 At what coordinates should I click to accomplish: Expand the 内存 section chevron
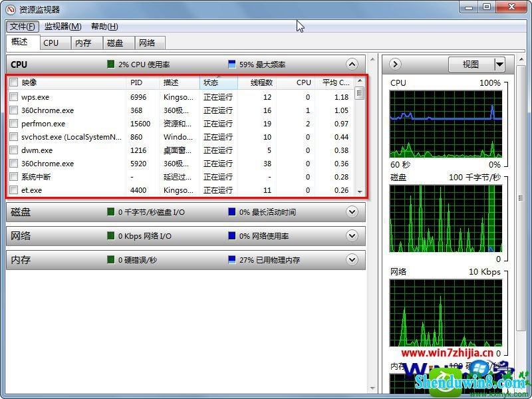point(352,260)
